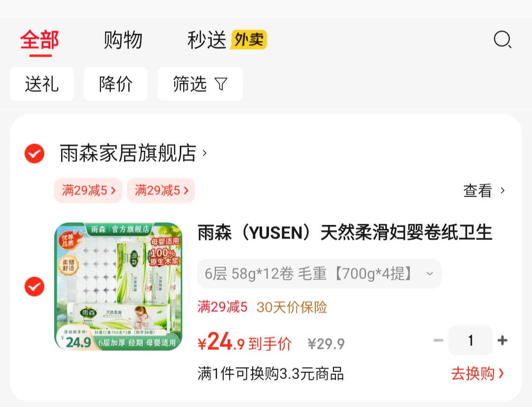The image size is (532, 407).
Task: Select the 全部 tab
Action: [40, 40]
